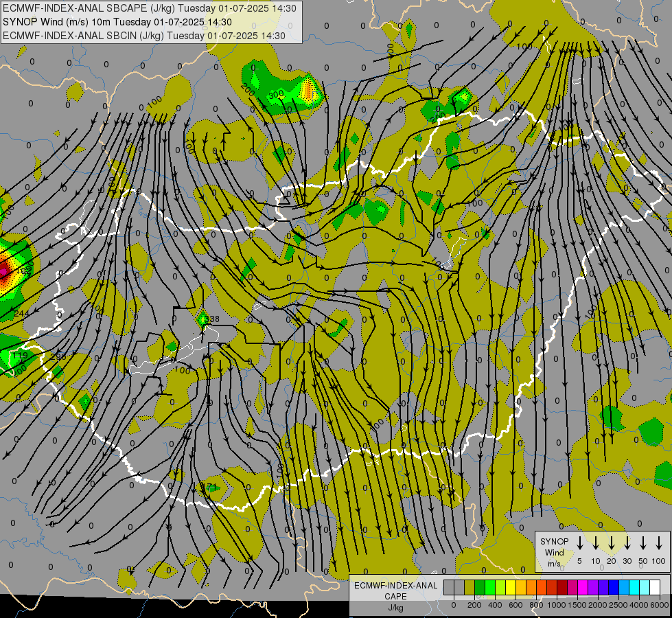Pick the yellow-green CAPE colorbar swatch
This screenshot has width=672, height=618.
tap(500, 587)
